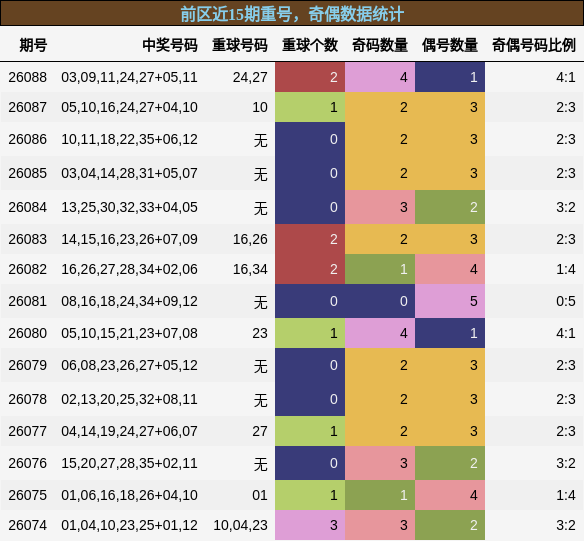Select issue number 26080
584x541 pixels.
click(28, 333)
